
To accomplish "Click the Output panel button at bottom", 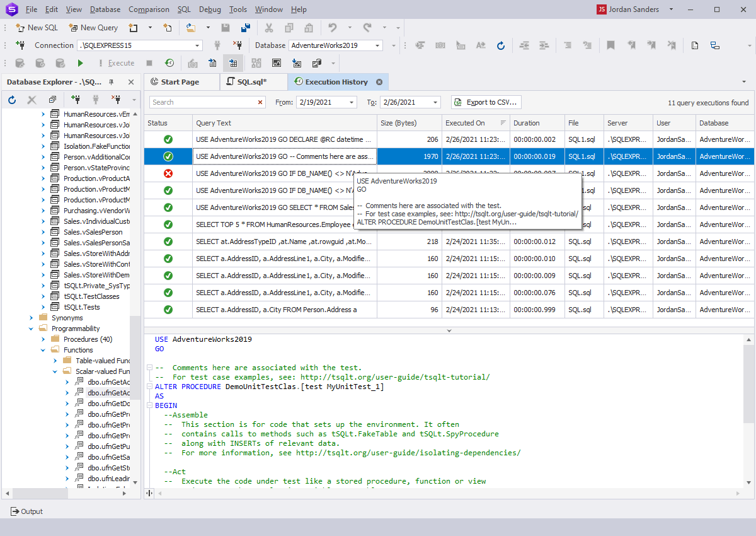I will pos(27,511).
